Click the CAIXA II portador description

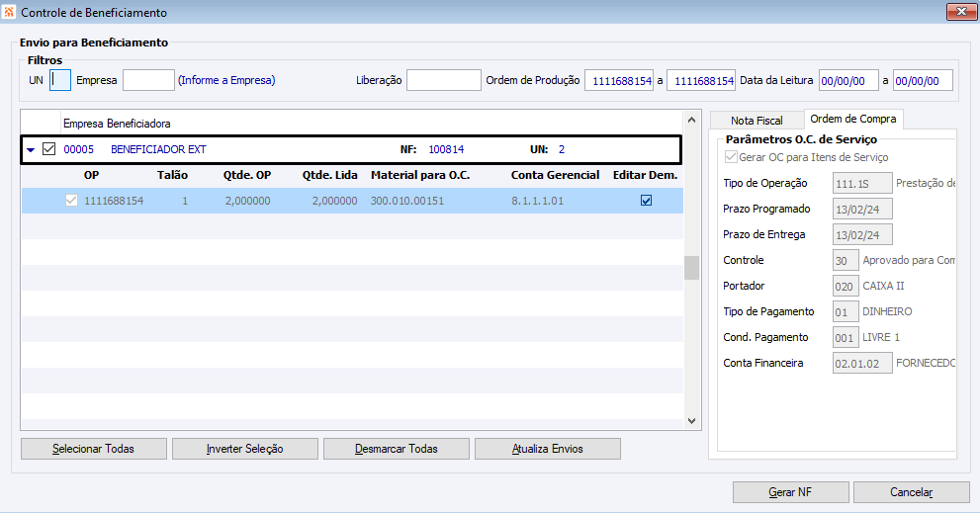click(x=883, y=286)
